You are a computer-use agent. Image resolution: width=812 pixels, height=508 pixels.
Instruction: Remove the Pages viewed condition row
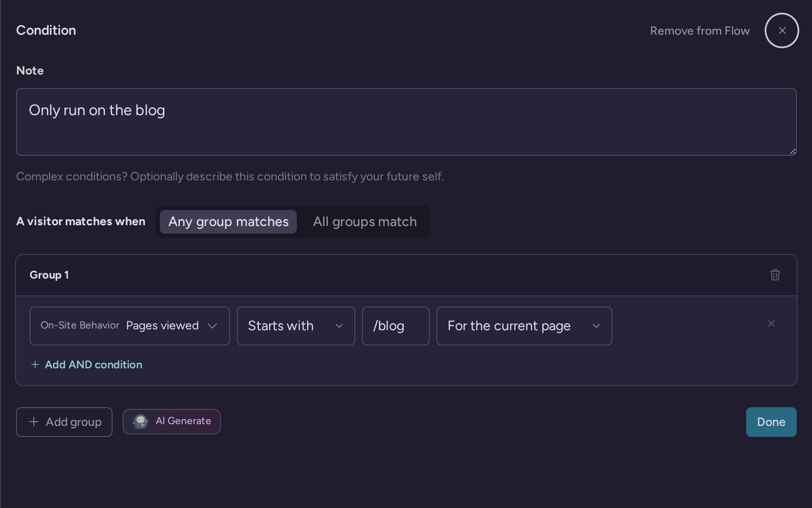[771, 323]
